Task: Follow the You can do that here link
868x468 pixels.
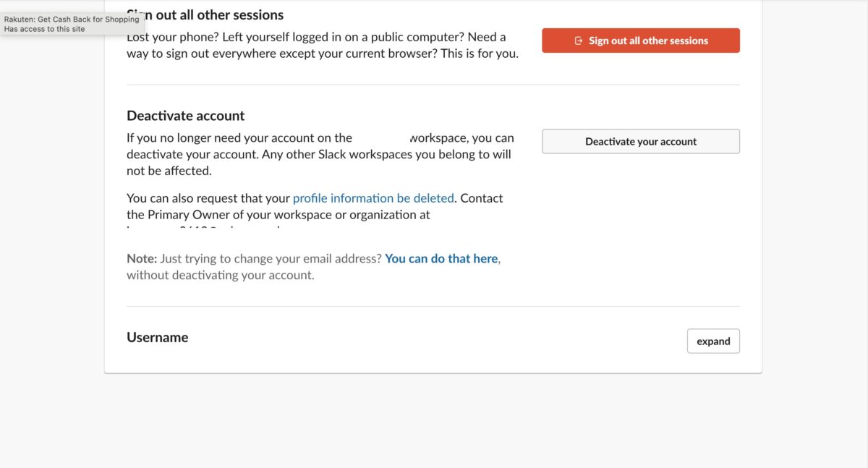Action: [441, 258]
